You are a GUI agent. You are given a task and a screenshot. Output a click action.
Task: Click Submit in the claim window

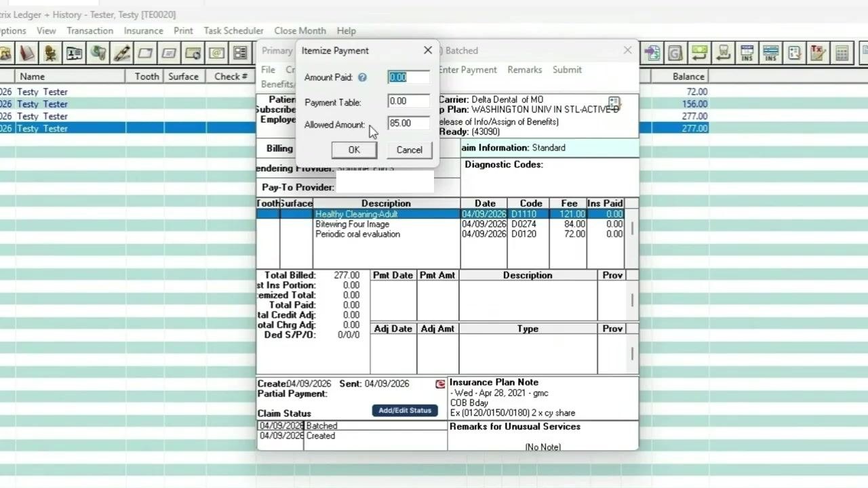click(567, 70)
